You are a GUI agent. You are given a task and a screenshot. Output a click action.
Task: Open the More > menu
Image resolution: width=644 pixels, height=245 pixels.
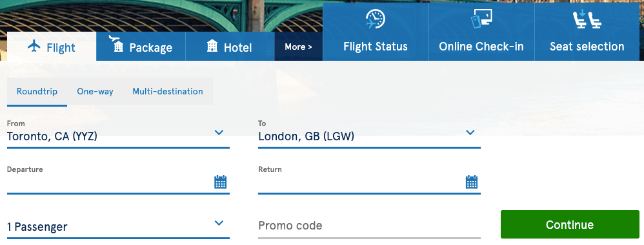point(299,47)
